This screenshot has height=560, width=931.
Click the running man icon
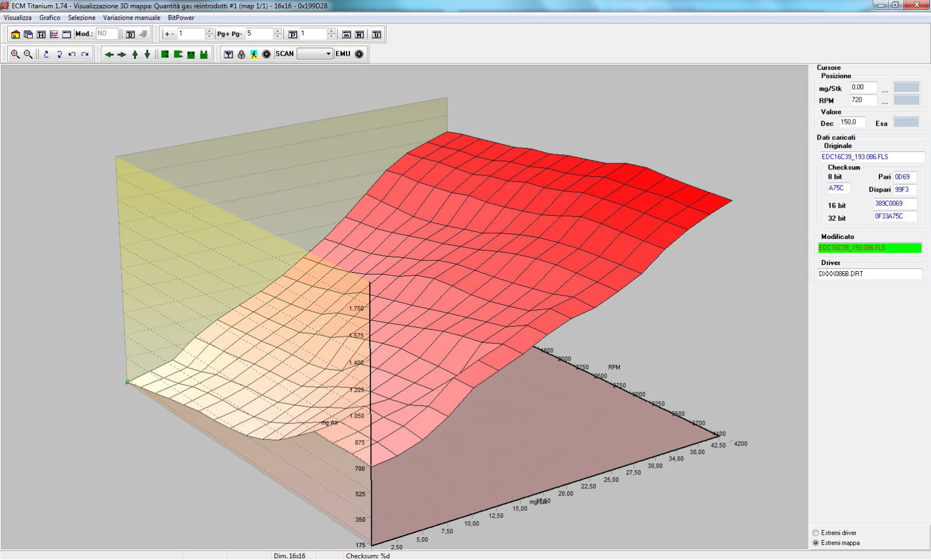pos(254,54)
